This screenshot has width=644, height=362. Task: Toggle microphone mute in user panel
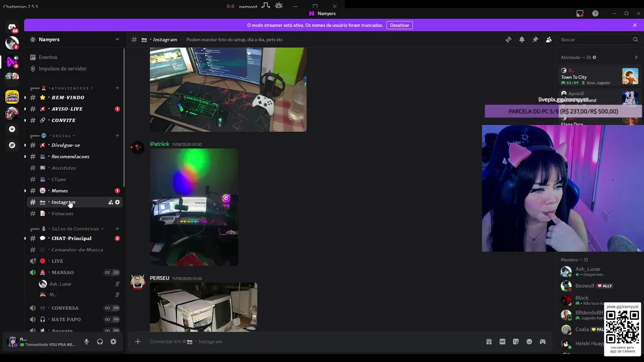click(87, 341)
